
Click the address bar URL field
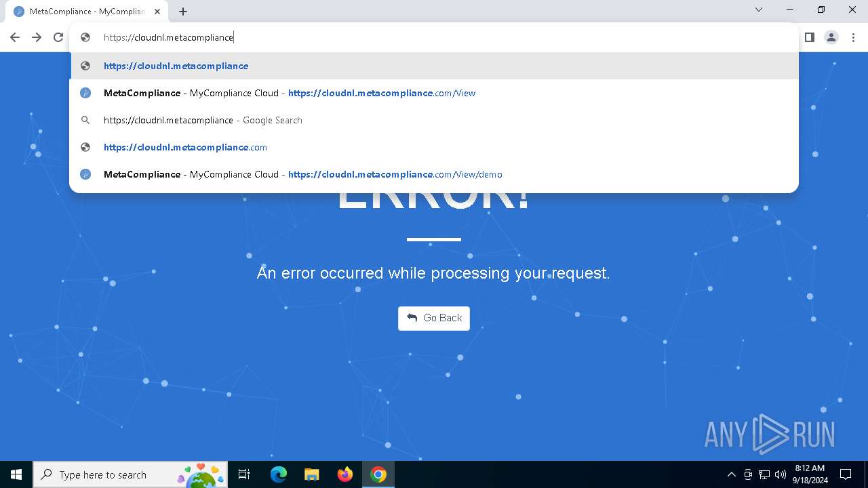pyautogui.click(x=434, y=37)
